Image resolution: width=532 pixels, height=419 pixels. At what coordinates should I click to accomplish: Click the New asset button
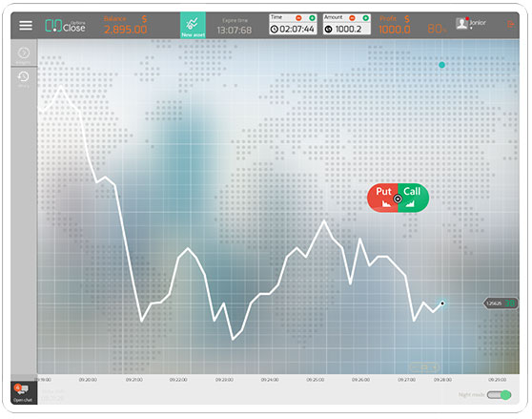point(193,25)
